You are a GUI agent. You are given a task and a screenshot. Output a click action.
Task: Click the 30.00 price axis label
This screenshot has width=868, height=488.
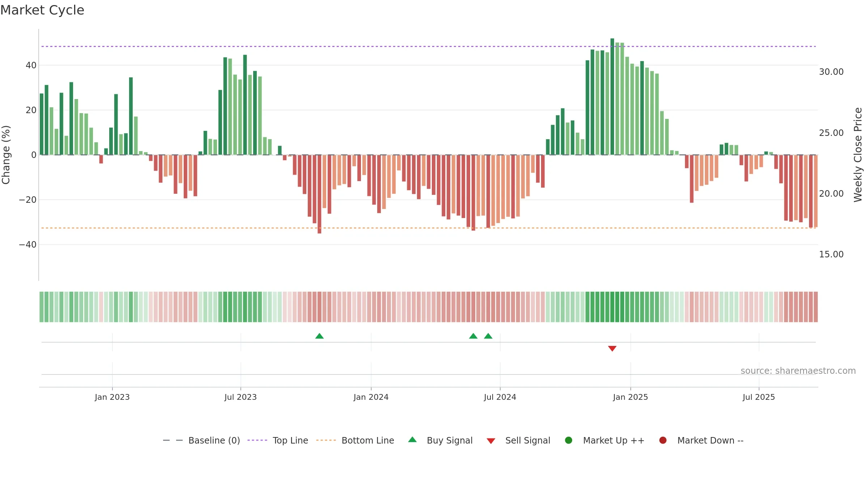point(831,72)
